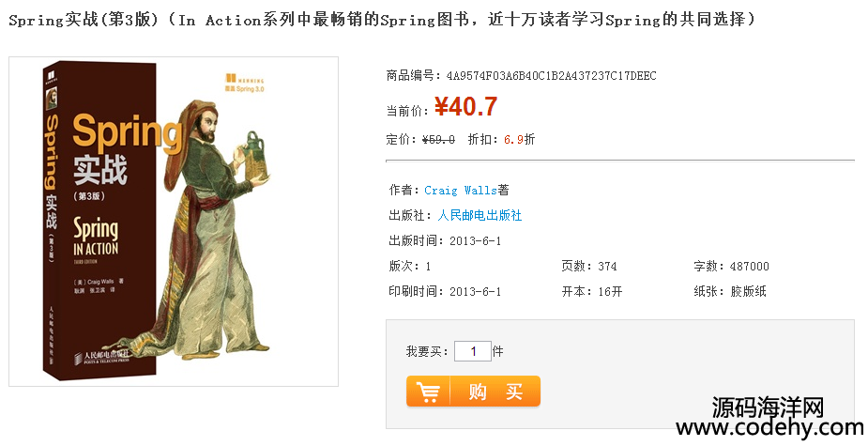Click the 购买 buy button text

tap(495, 392)
